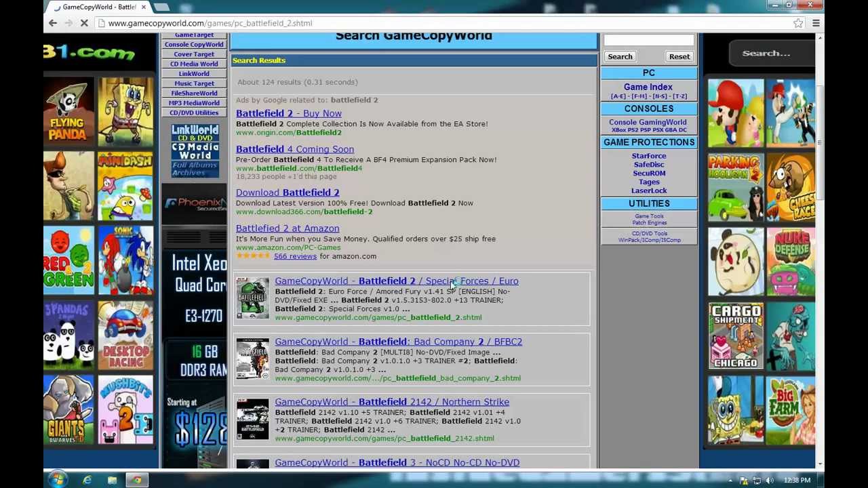Open the SecuROM protection link
868x488 pixels.
coord(649,174)
